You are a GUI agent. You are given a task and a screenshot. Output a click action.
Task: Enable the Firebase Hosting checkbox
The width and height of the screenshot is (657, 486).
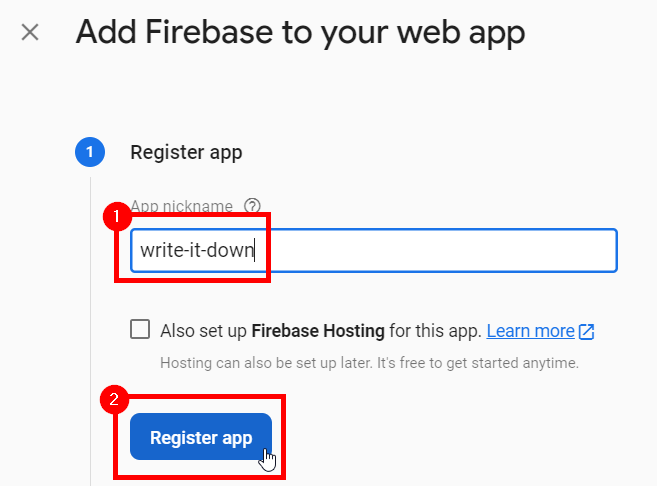click(x=141, y=330)
